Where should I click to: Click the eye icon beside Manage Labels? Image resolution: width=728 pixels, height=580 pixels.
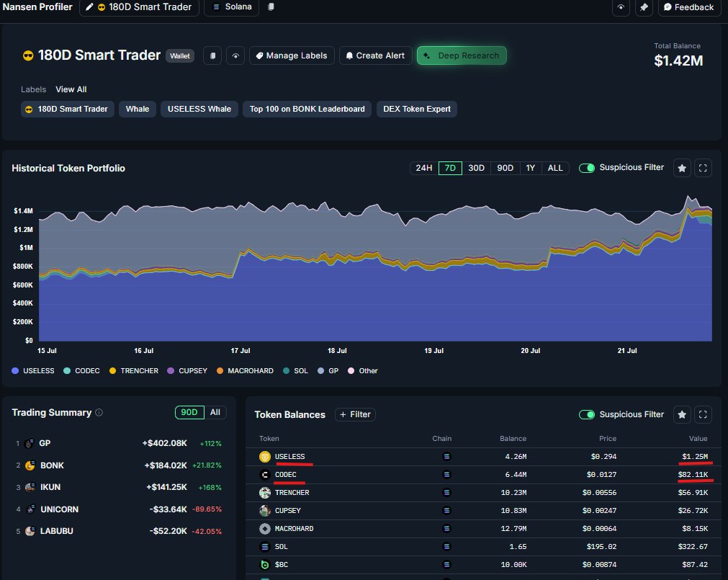tap(235, 55)
